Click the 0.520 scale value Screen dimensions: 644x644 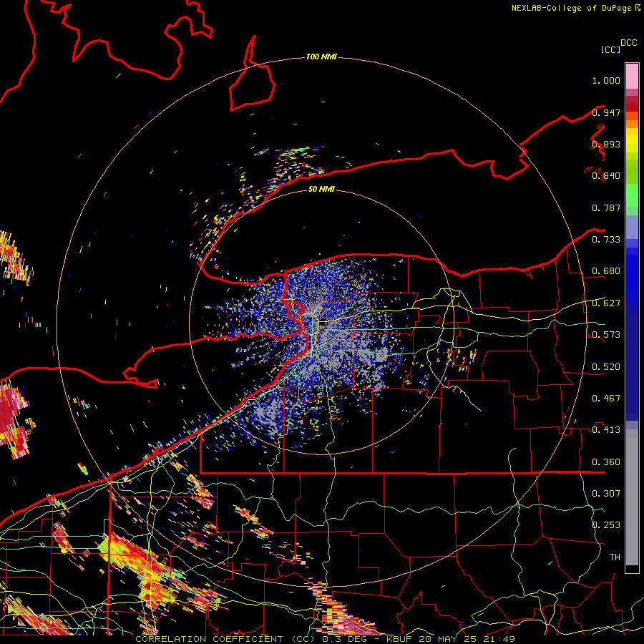[x=606, y=367]
